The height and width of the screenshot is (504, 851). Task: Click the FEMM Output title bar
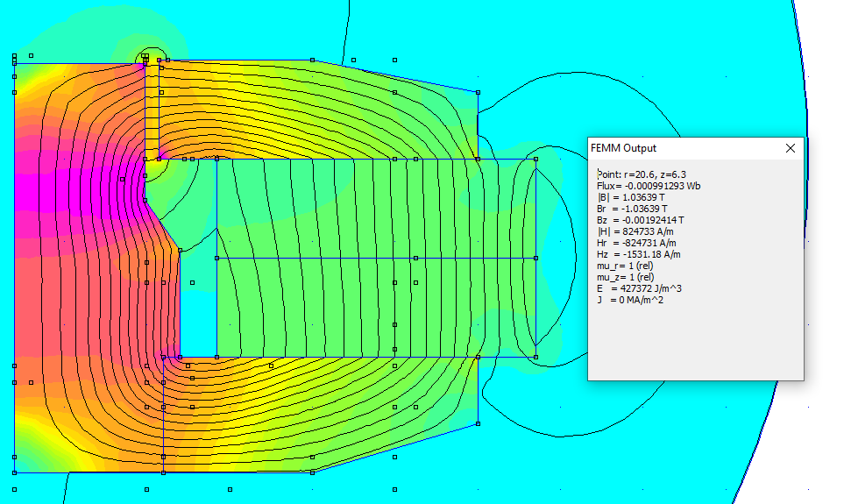click(696, 148)
